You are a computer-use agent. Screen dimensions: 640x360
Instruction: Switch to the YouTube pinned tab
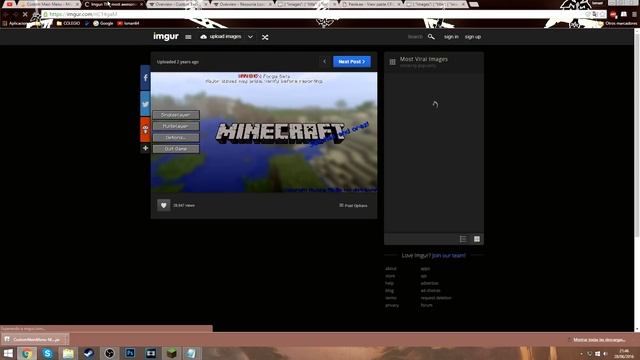pos(9,4)
